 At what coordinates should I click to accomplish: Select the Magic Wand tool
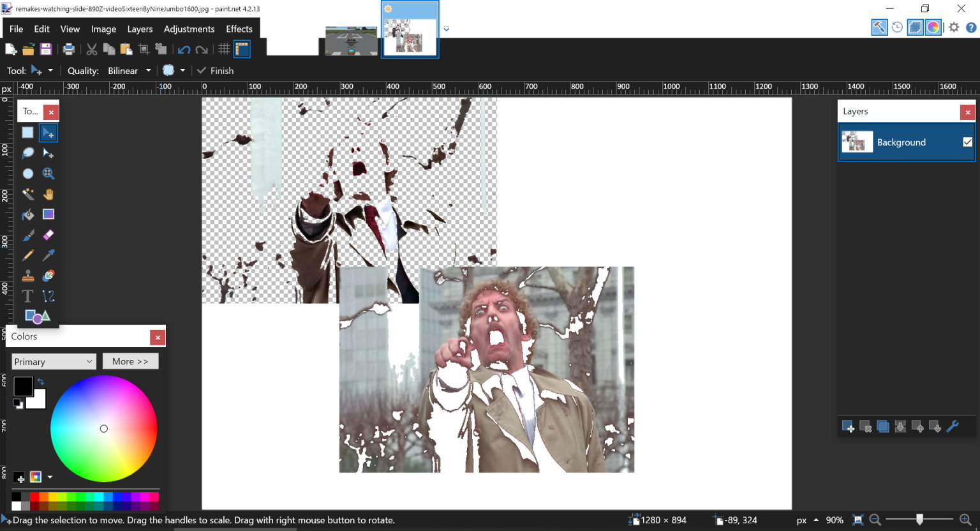(27, 194)
